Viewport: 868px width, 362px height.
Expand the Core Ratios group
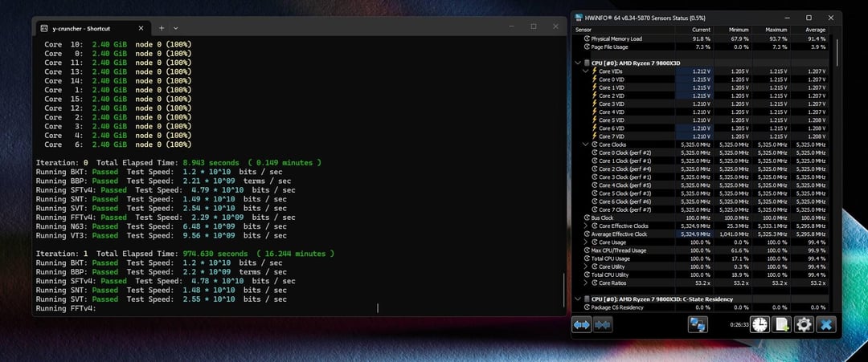[x=586, y=283]
